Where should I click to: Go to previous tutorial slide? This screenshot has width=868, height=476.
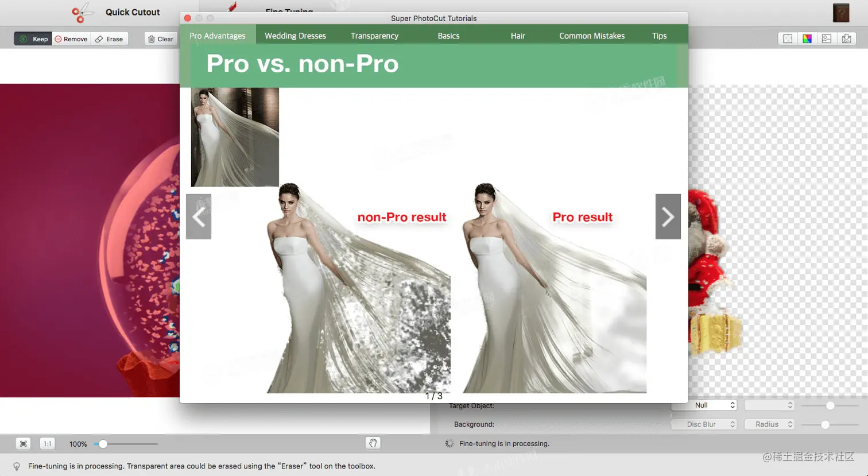199,216
